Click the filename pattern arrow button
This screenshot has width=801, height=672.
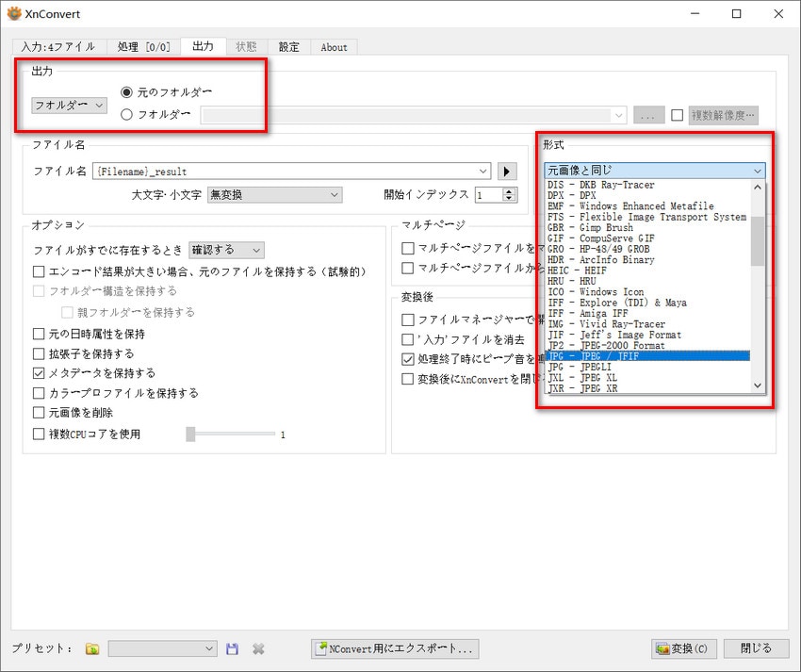507,172
